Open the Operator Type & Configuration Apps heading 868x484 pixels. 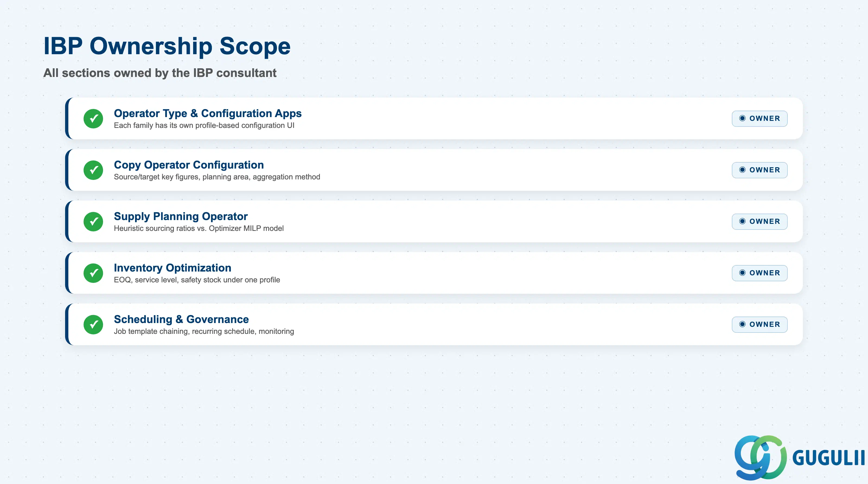pyautogui.click(x=208, y=114)
